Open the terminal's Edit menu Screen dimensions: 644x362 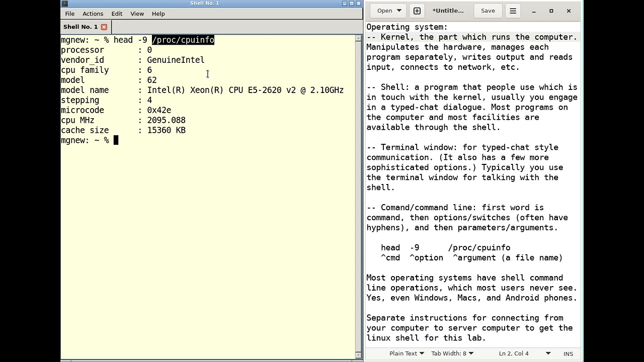[x=117, y=14]
